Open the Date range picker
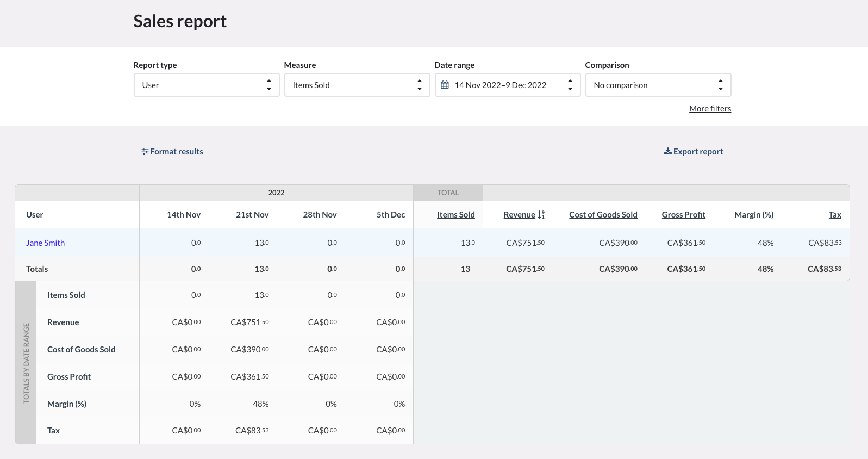The image size is (868, 459). (x=507, y=85)
